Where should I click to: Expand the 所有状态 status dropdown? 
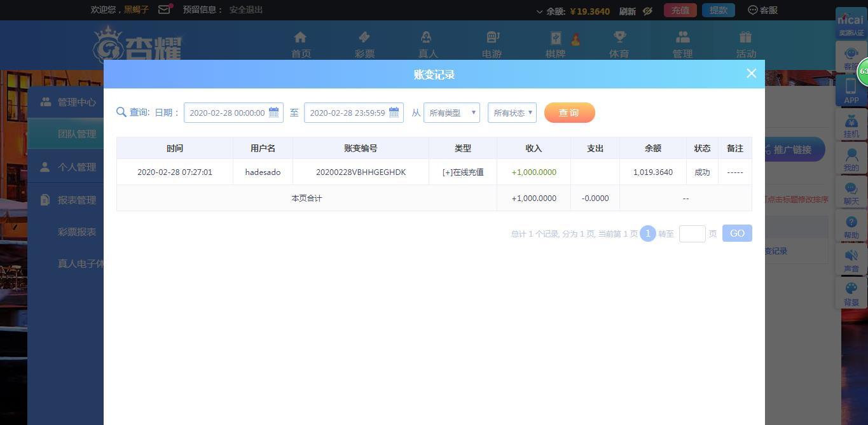[x=512, y=113]
